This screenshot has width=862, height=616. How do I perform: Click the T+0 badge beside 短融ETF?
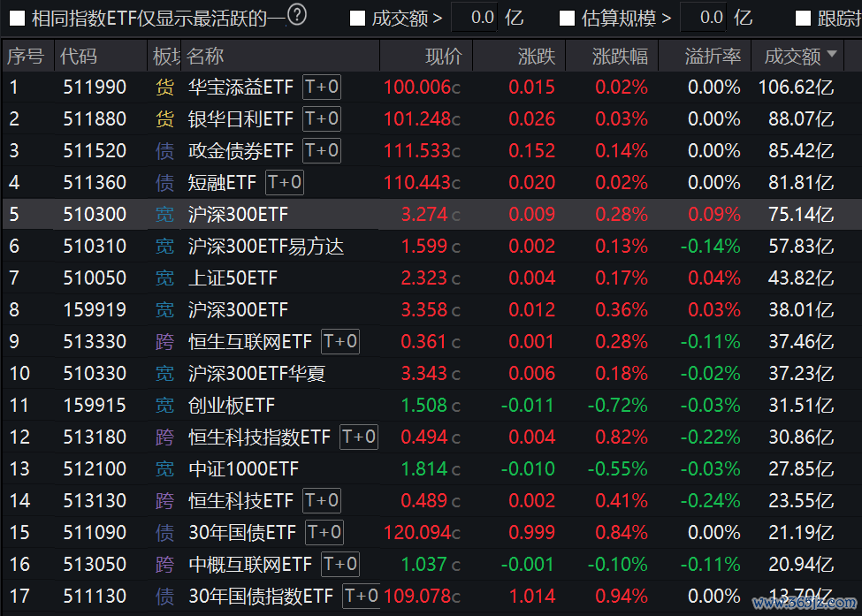pos(285,182)
